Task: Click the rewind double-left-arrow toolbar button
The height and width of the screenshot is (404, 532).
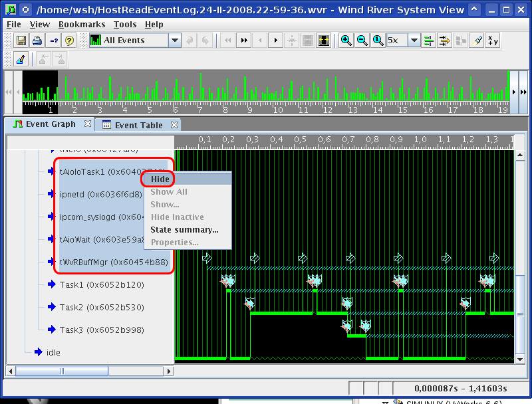Action: 227,41
